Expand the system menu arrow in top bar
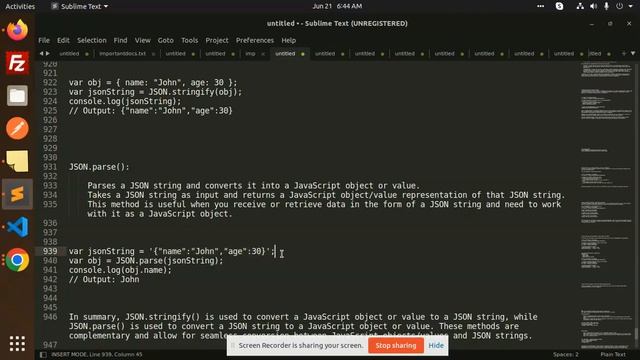Viewport: 640px width, 360px height. (631, 6)
